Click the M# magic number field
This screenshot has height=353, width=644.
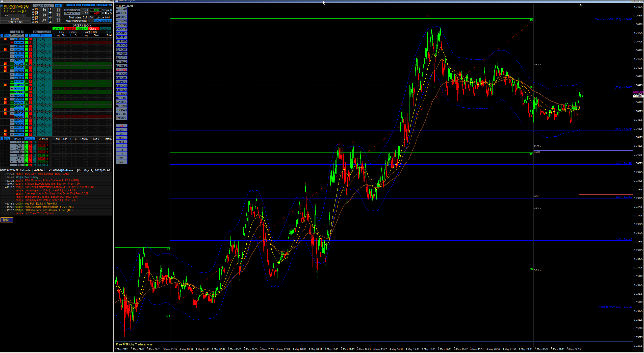[x=17, y=15]
